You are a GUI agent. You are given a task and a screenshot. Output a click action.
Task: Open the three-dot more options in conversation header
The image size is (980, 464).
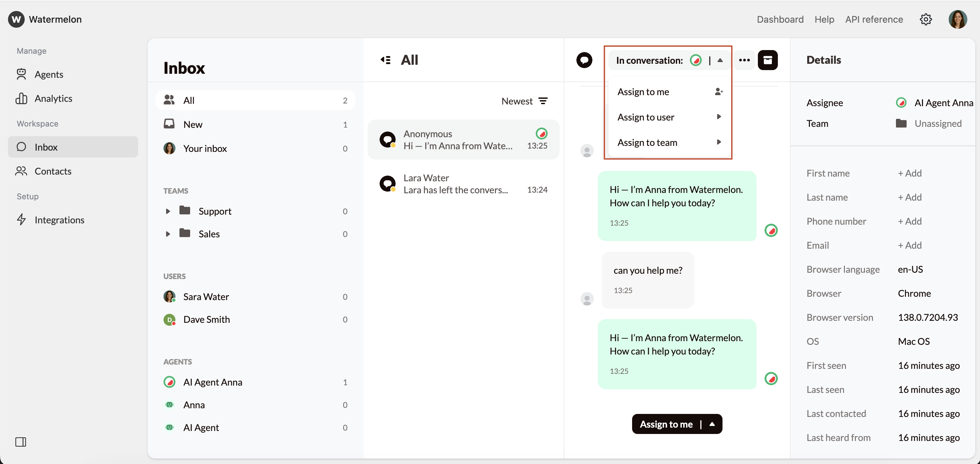point(744,60)
